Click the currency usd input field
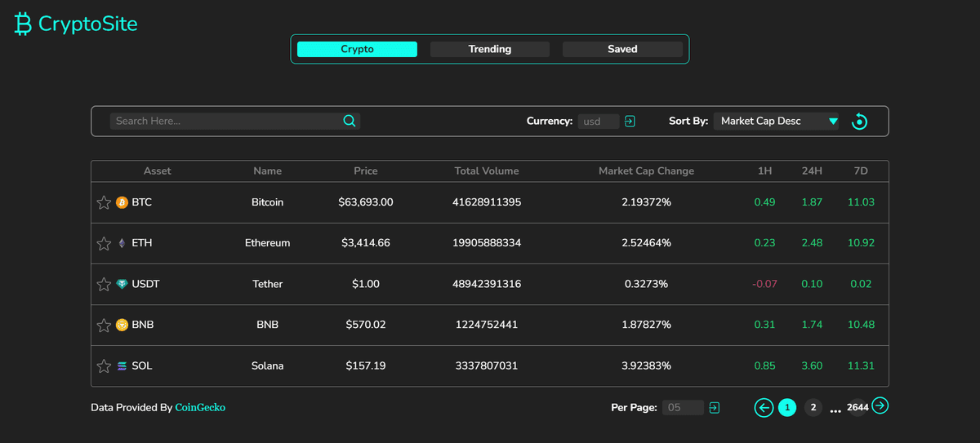Viewport: 980px width, 443px height. point(599,121)
